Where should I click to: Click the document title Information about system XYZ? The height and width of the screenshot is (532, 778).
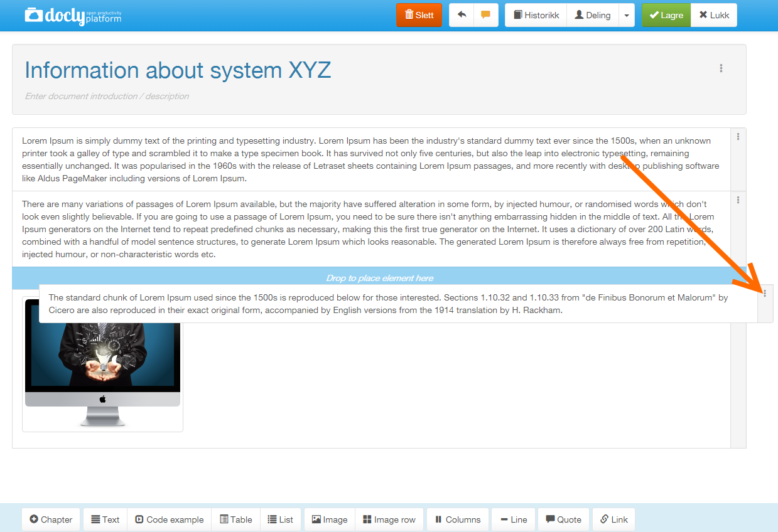click(x=178, y=70)
